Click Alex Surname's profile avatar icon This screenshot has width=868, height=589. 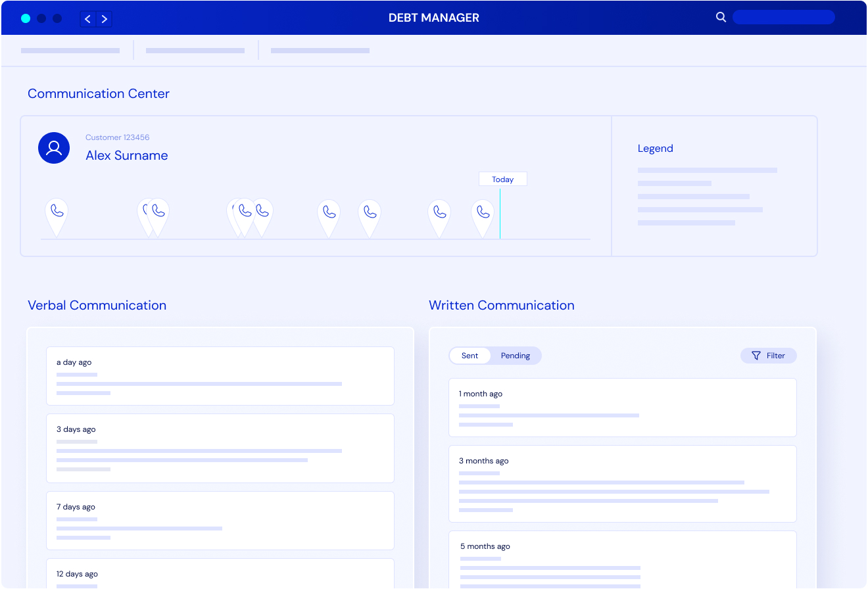[x=54, y=148]
